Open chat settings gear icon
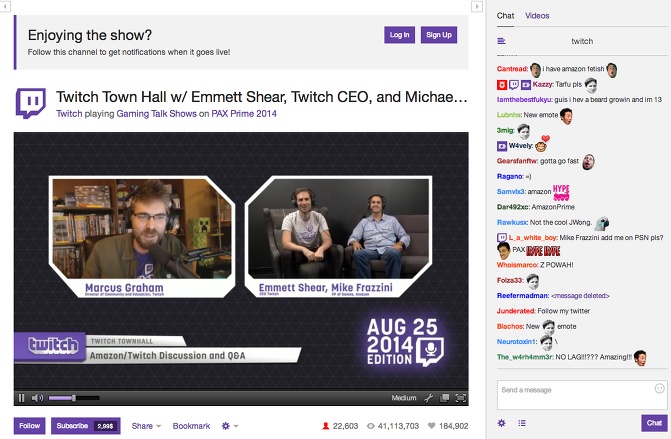Viewport: 671px width, 439px height. 502,424
